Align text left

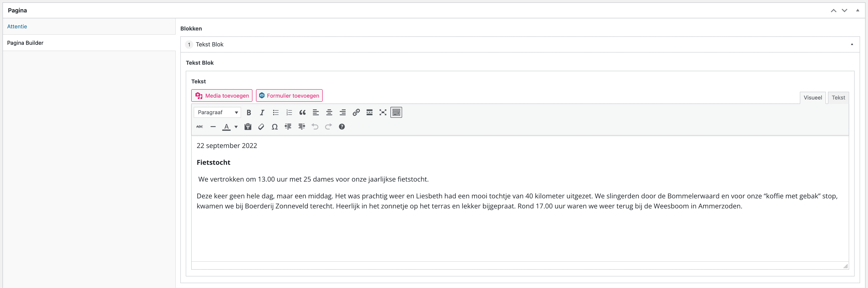pos(316,113)
